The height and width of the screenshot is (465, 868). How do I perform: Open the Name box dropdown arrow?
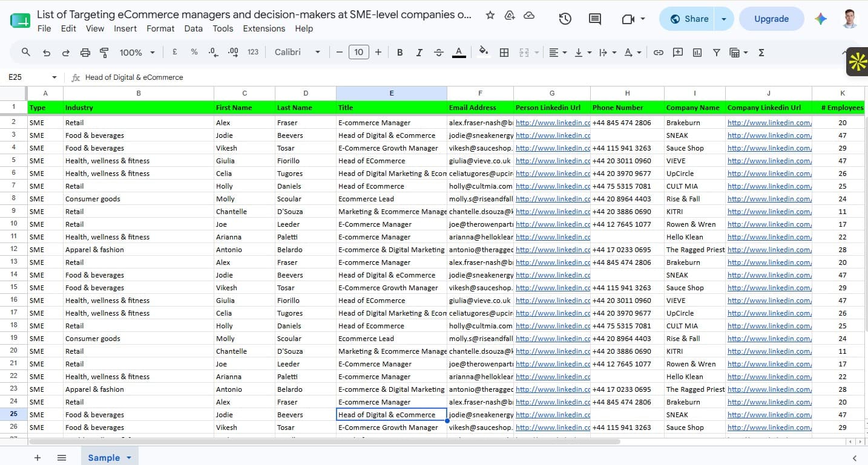click(x=54, y=77)
